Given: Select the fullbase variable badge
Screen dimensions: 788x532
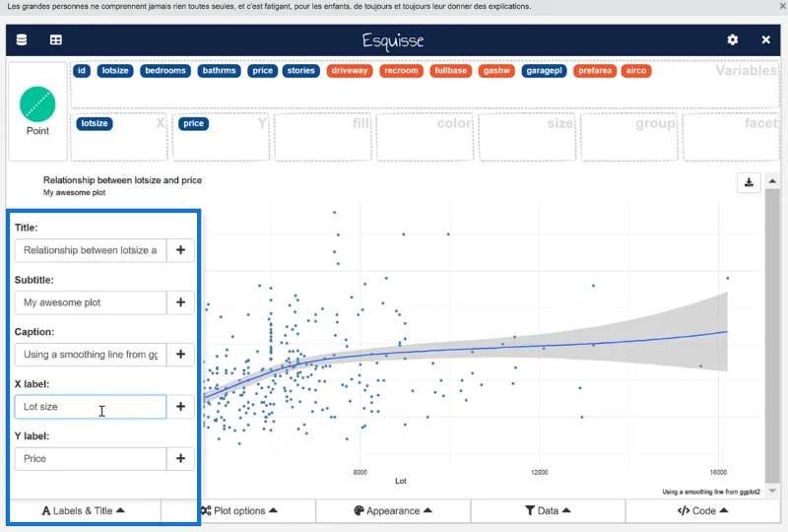Looking at the screenshot, I should point(451,71).
